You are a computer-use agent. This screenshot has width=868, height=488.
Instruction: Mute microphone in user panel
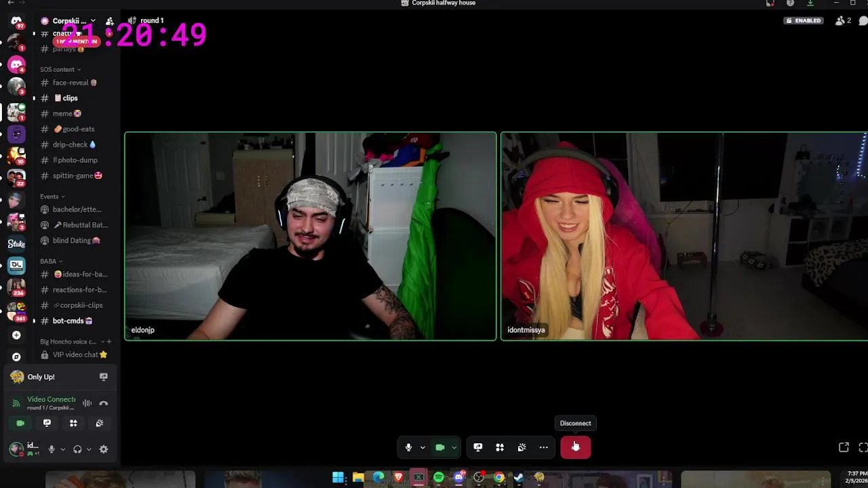51,449
